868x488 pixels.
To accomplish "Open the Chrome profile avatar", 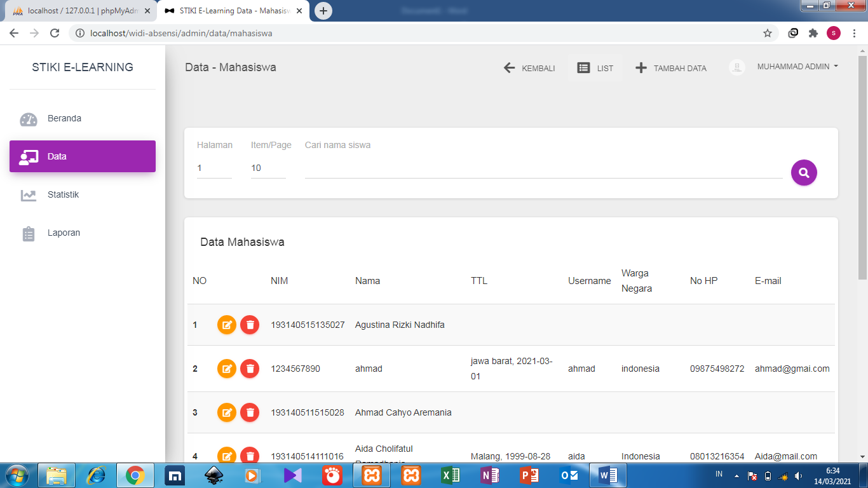I will [834, 33].
